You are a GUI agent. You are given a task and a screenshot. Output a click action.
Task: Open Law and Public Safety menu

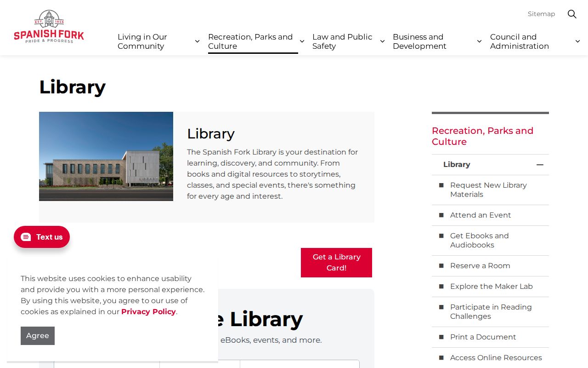click(343, 41)
